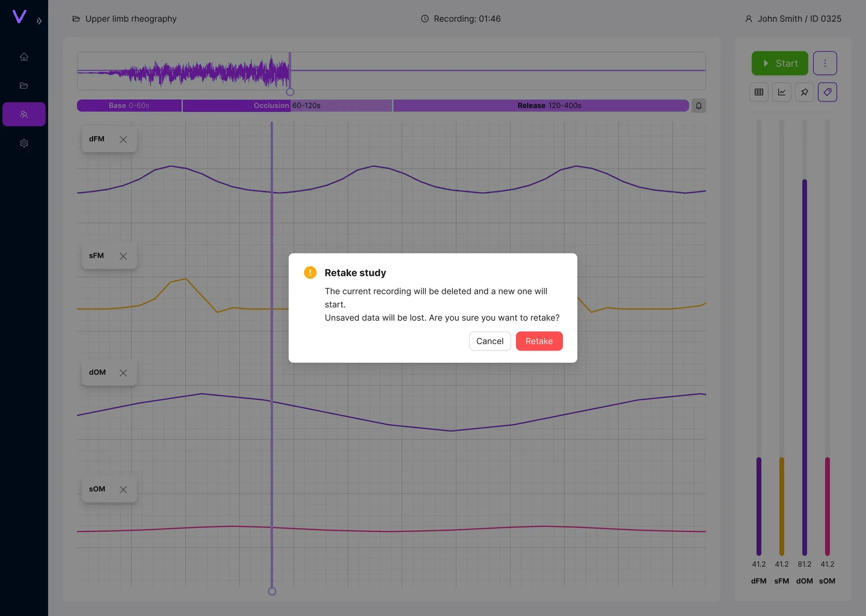866x616 pixels.
Task: Remove the sFM channel chart
Action: pyautogui.click(x=123, y=256)
